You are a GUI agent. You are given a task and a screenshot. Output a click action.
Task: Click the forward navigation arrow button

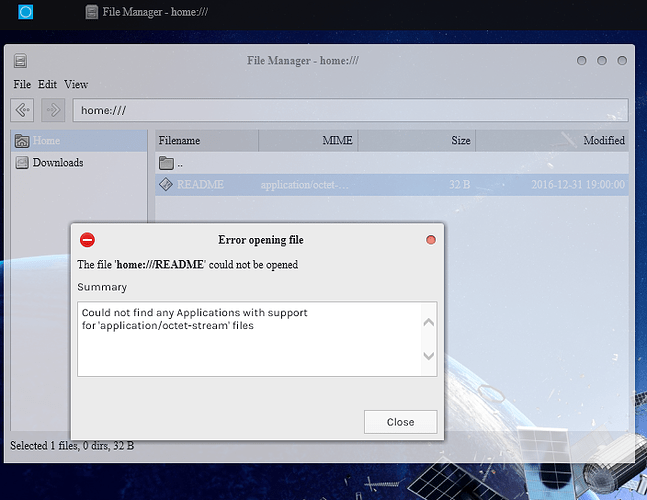tap(53, 110)
